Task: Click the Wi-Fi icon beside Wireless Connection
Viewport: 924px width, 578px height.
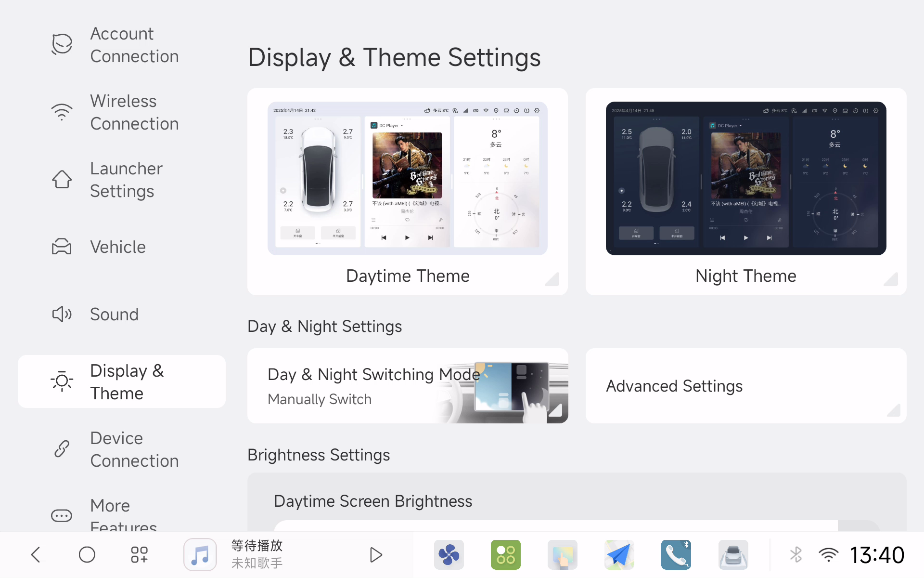Action: (x=62, y=112)
